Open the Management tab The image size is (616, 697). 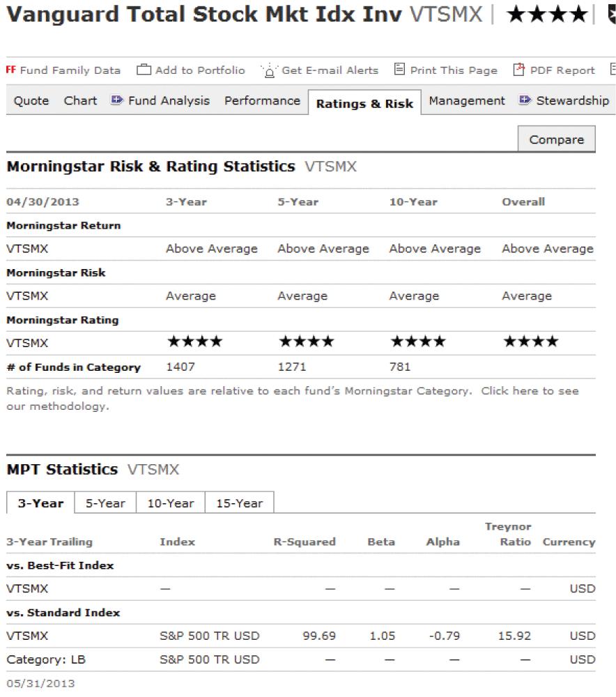pos(467,101)
